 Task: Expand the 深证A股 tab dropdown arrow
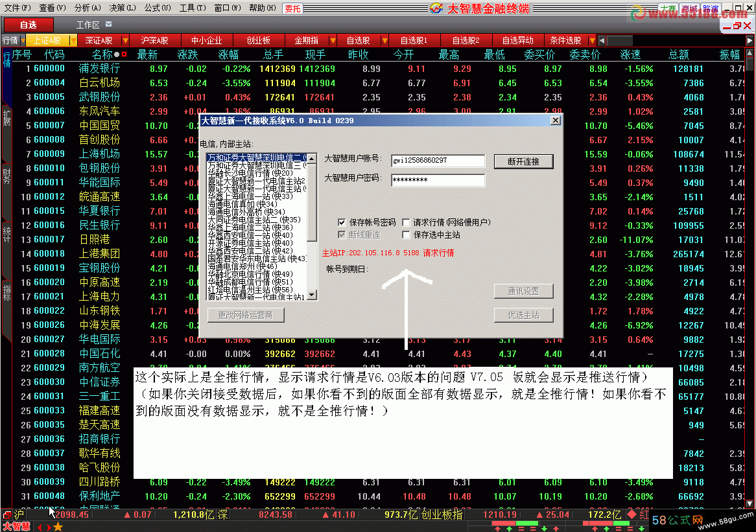[x=125, y=40]
